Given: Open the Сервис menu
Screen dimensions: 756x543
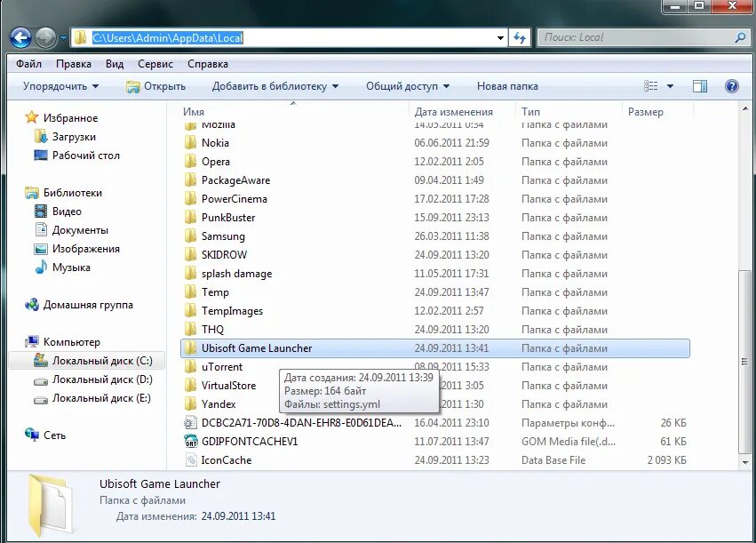Looking at the screenshot, I should pyautogui.click(x=155, y=64).
